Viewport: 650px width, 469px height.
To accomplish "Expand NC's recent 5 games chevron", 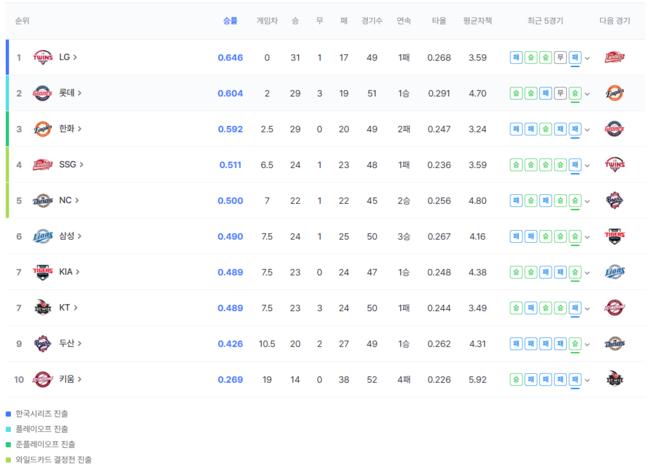I will pyautogui.click(x=587, y=202).
